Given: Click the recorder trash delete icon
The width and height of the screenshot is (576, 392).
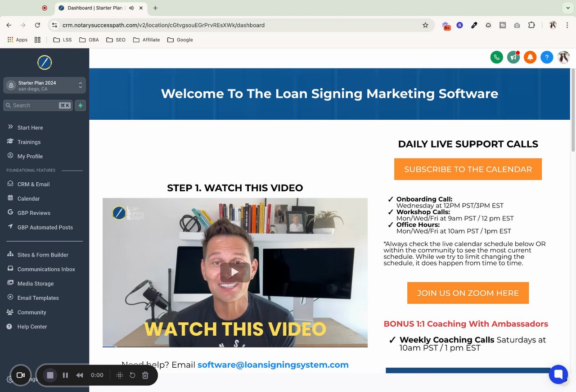Looking at the screenshot, I should [x=145, y=375].
